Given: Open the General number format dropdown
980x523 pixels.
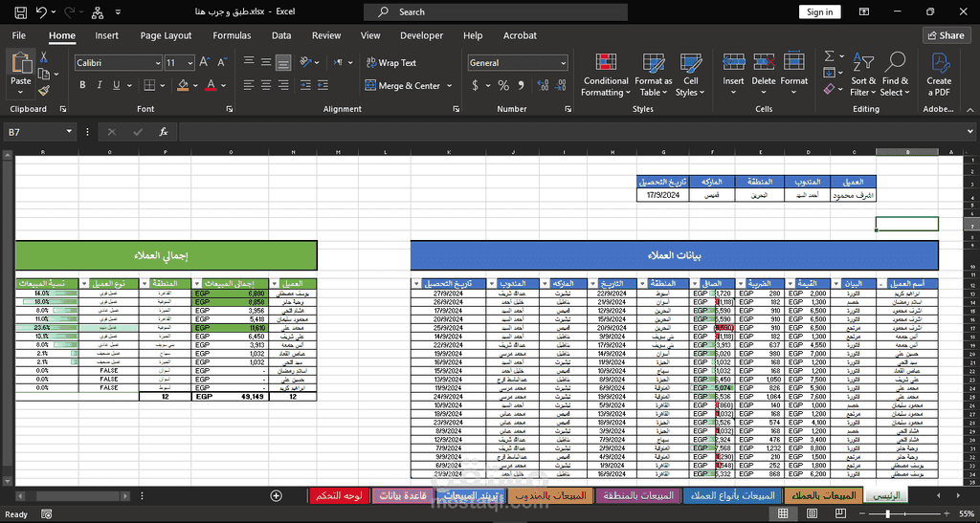Looking at the screenshot, I should tap(563, 63).
